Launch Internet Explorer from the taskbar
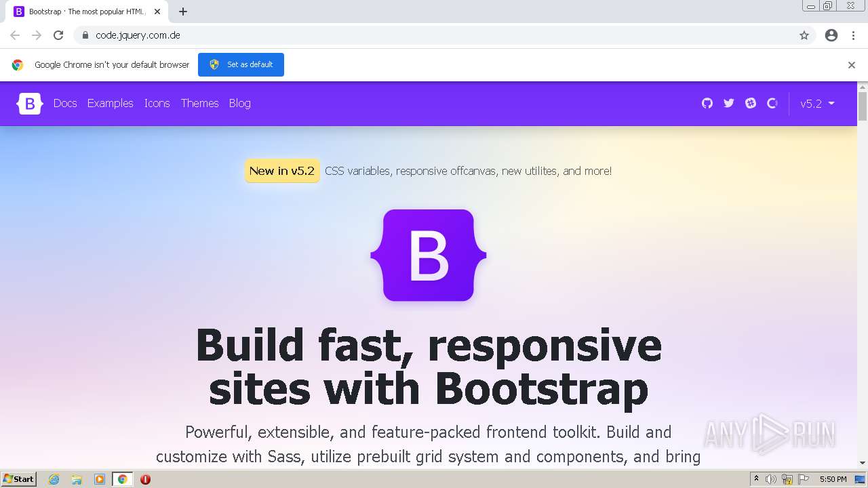868x488 pixels. point(54,479)
